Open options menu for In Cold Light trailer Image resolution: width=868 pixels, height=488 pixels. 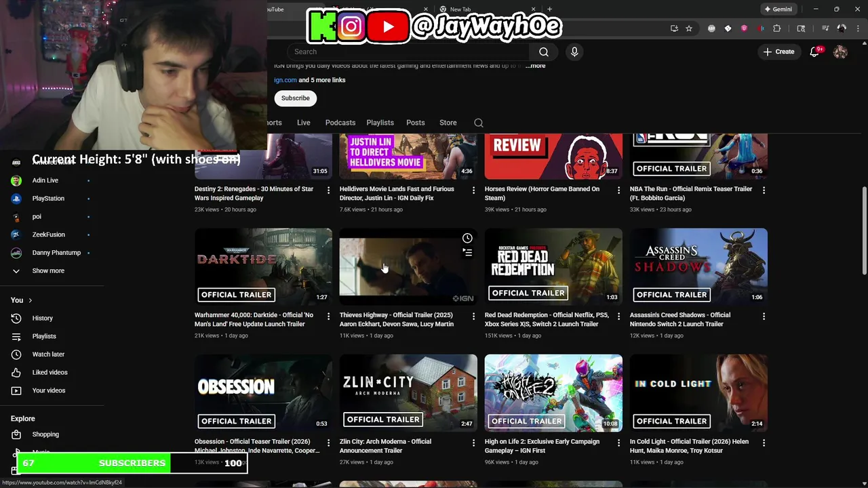click(764, 443)
